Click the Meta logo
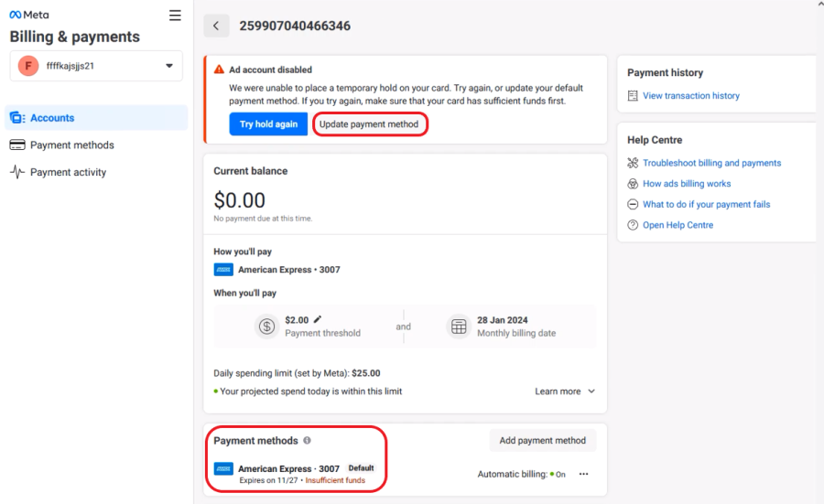824x504 pixels. (x=29, y=15)
